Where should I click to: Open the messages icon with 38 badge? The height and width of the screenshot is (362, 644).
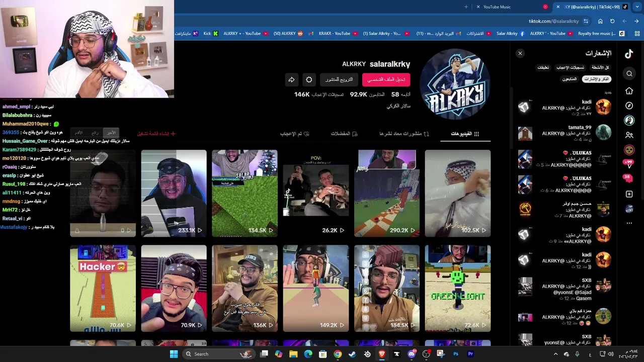627,179
